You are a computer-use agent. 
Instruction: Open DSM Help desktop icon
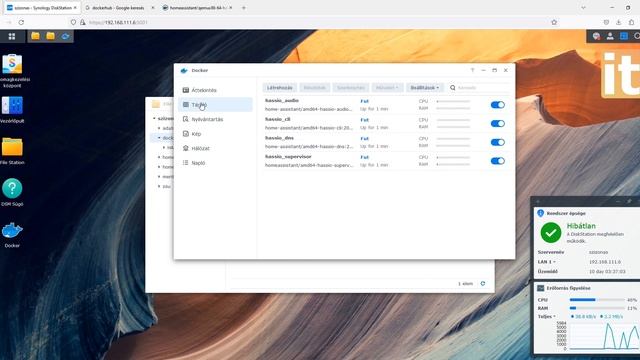12,189
